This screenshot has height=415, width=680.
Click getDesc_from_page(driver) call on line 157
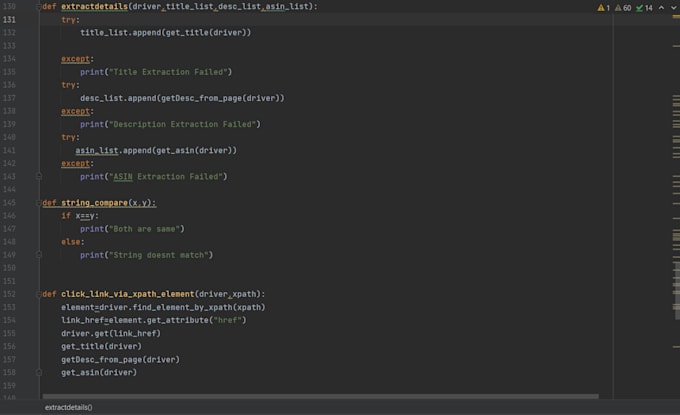click(x=120, y=359)
